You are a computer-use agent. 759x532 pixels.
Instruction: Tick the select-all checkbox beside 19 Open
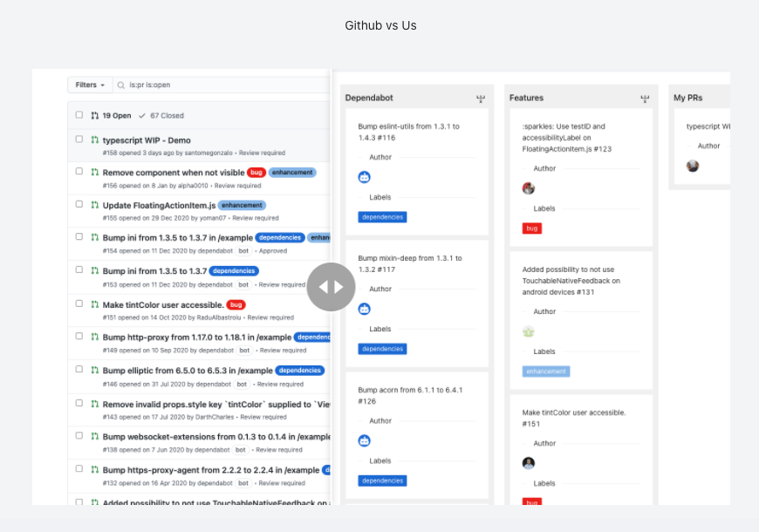click(79, 115)
